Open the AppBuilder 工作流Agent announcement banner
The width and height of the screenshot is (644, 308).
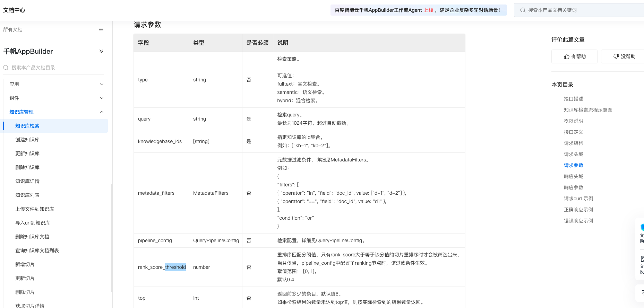pyautogui.click(x=419, y=10)
